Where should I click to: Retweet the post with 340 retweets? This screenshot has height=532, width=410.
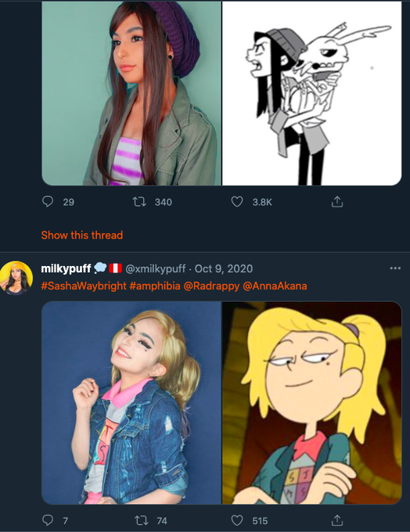(x=139, y=202)
